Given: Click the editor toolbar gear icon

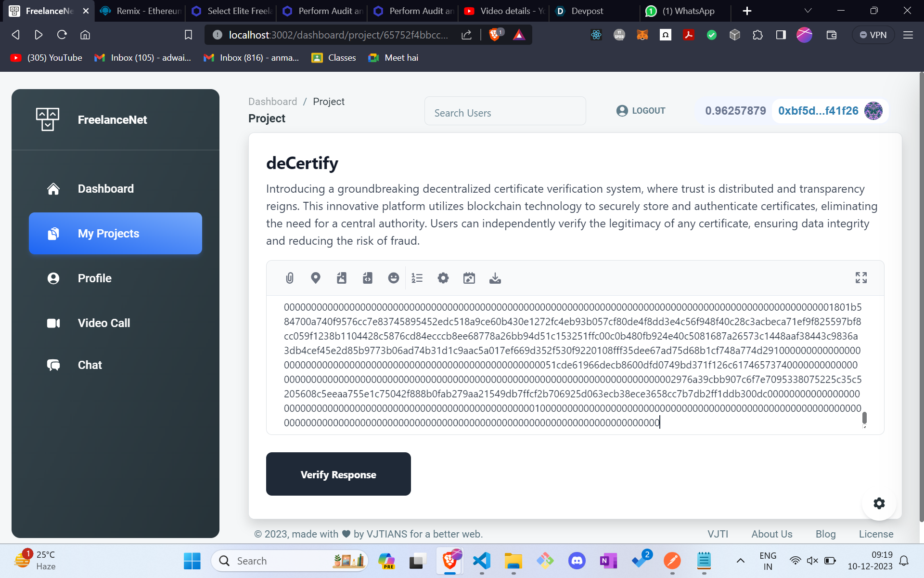Looking at the screenshot, I should coord(443,278).
